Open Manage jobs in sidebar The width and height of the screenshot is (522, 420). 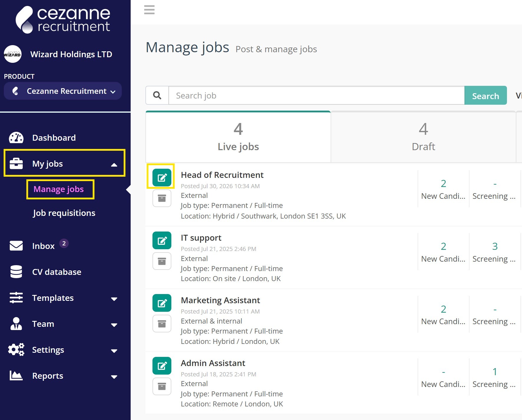point(59,189)
